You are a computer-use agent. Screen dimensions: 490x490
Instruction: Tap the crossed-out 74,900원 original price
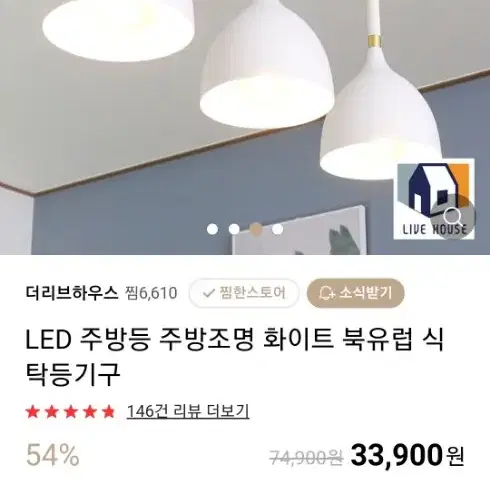306,457
